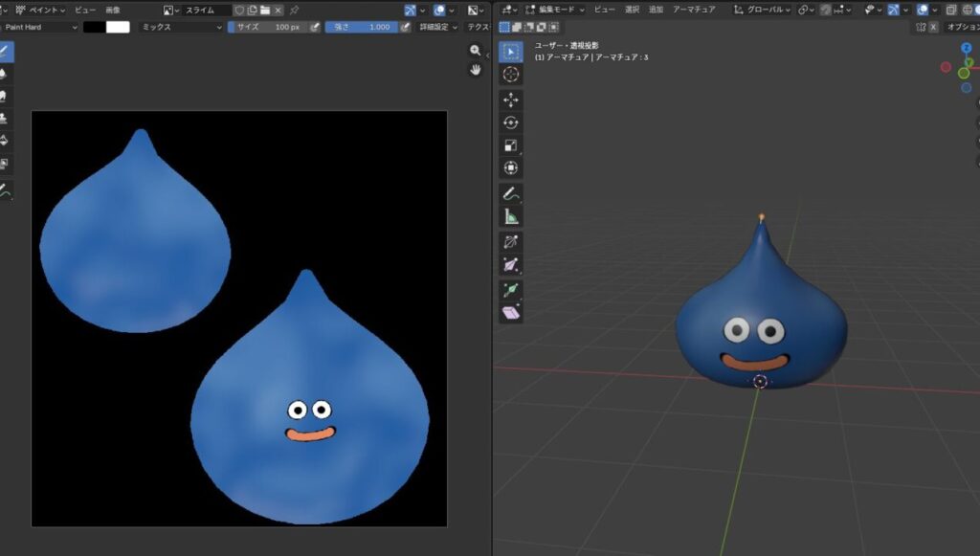Select the Scale tool in 3D viewport
Screen dimensions: 980x556
(x=511, y=145)
